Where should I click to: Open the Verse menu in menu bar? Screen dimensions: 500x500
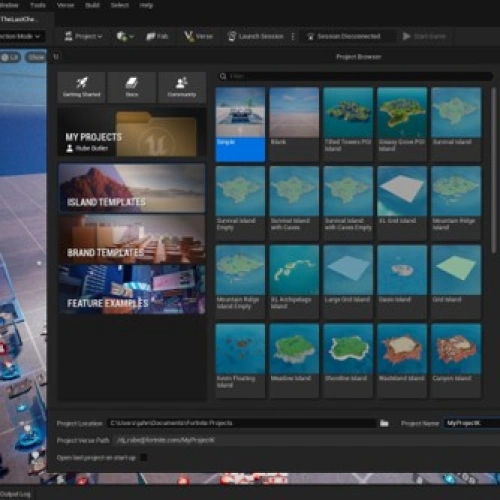[65, 5]
